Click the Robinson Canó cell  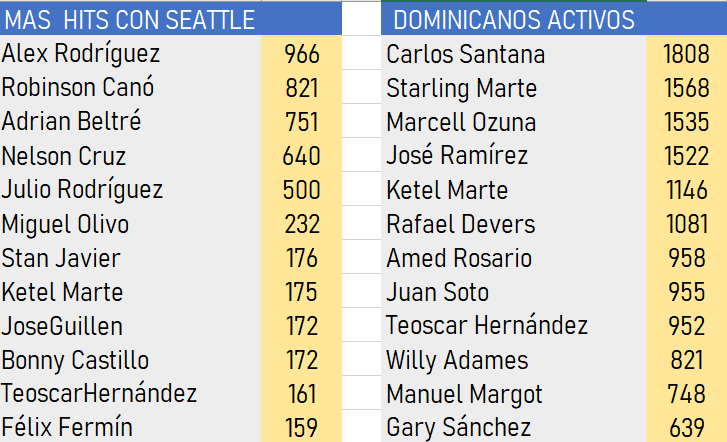tap(78, 88)
